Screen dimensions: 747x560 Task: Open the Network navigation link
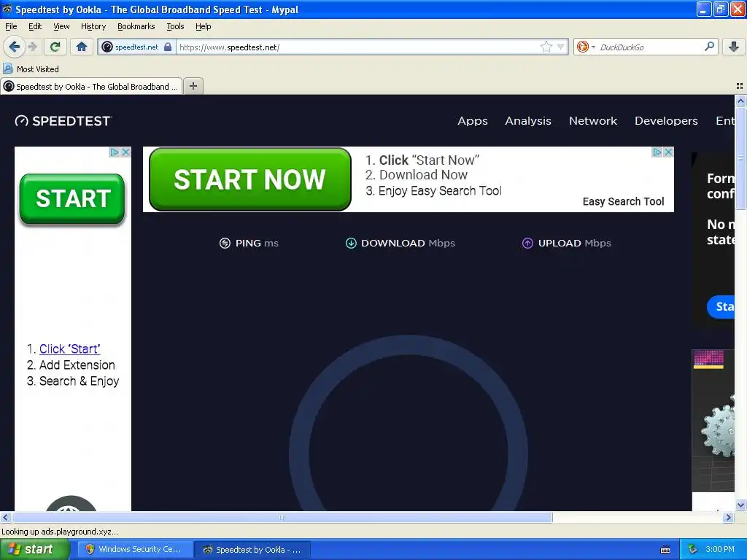(593, 121)
